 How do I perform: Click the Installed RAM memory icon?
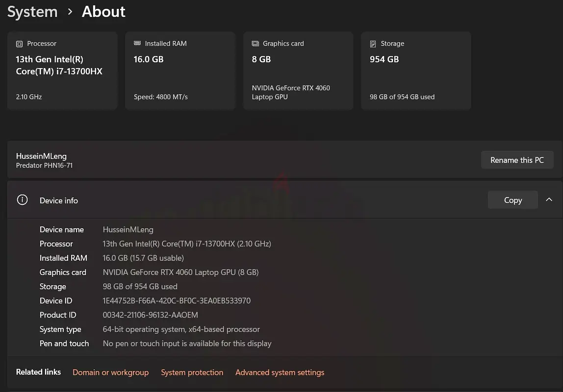(x=137, y=44)
